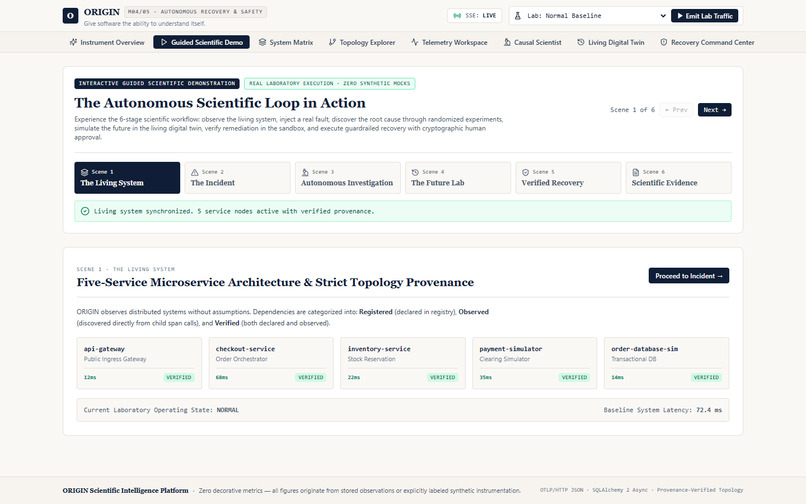Open the Lab Normal Baseline dropdown
The image size is (806, 504).
[x=589, y=16]
